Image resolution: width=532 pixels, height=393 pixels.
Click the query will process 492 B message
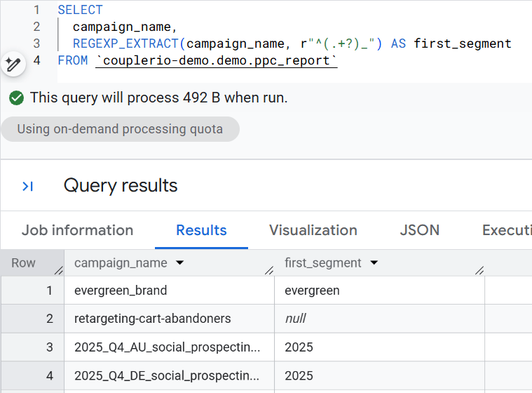(159, 98)
